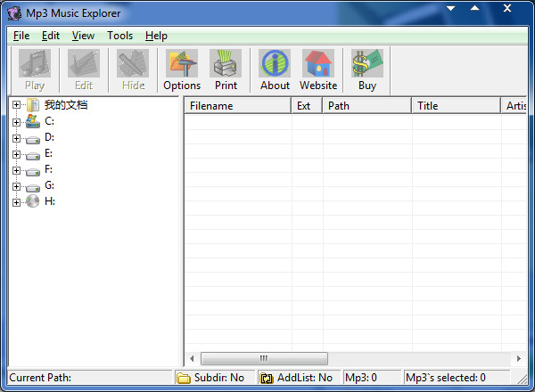Minimize the window with down arrow

click(450, 8)
